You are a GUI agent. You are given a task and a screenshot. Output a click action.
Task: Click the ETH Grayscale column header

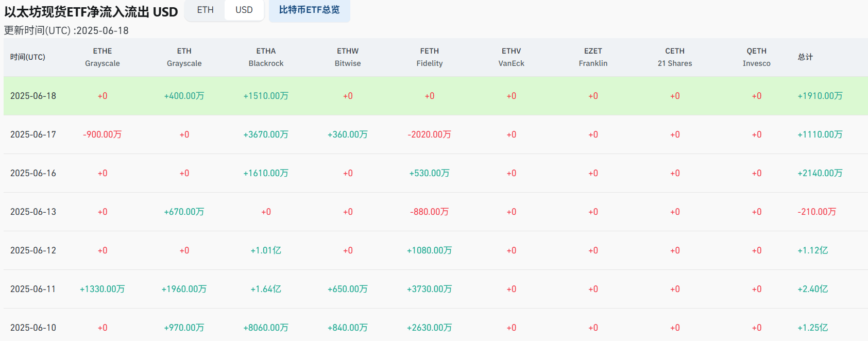(x=184, y=57)
